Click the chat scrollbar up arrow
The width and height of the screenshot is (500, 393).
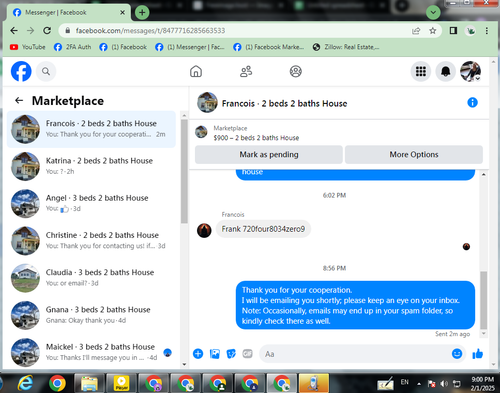(484, 174)
